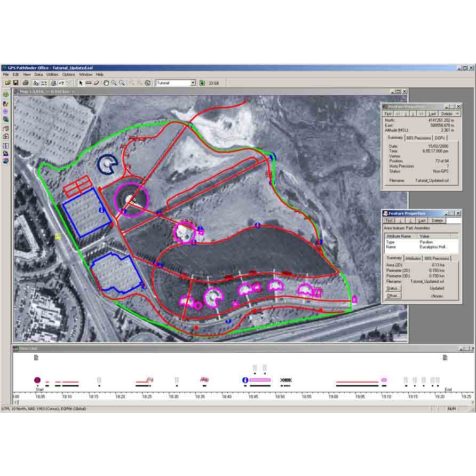Switch to the Attributes tab in Feature Properties
The width and height of the screenshot is (476, 476).
(413, 258)
